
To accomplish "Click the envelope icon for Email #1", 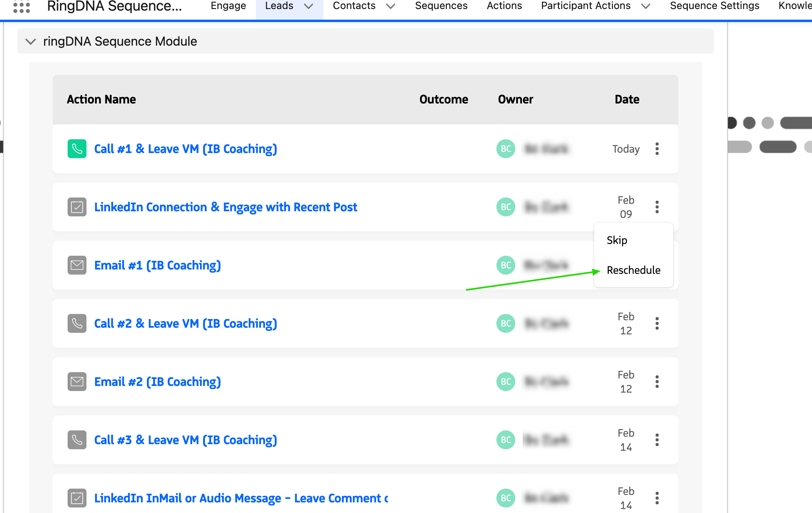I will 77,265.
